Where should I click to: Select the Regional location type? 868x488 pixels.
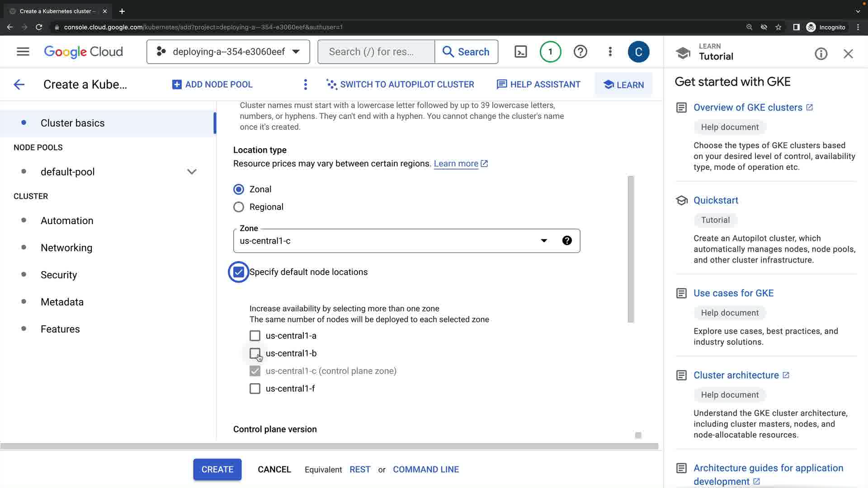coord(239,207)
